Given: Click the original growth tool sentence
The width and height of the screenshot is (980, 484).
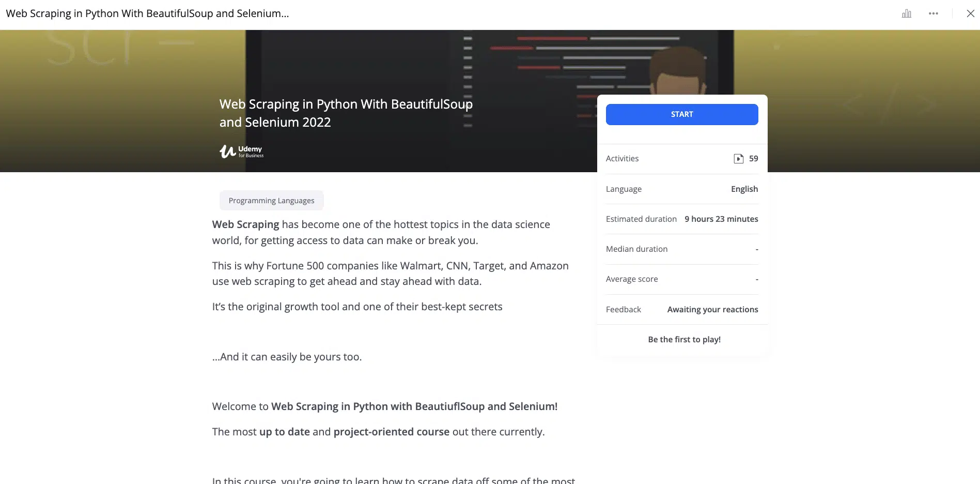Looking at the screenshot, I should coord(357,307).
